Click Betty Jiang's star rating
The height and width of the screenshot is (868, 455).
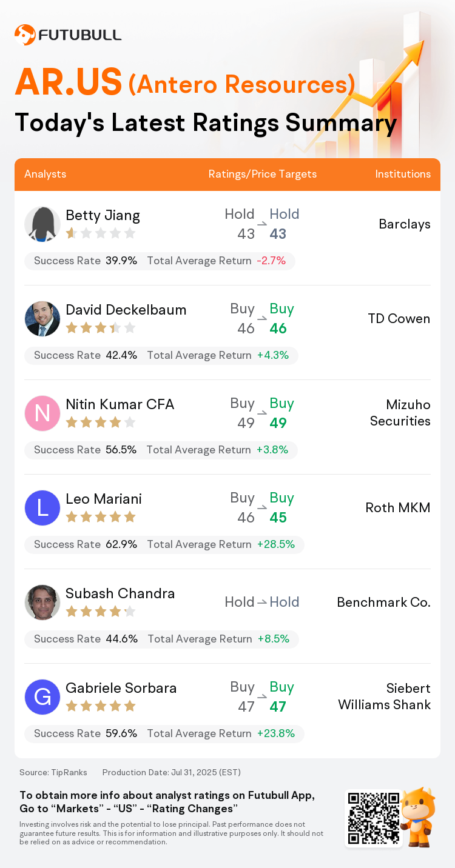click(x=101, y=233)
